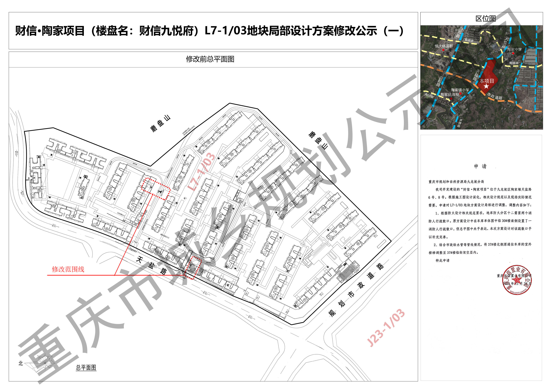Select the line starting 2、结合市政给水管等管线情况

(483, 245)
